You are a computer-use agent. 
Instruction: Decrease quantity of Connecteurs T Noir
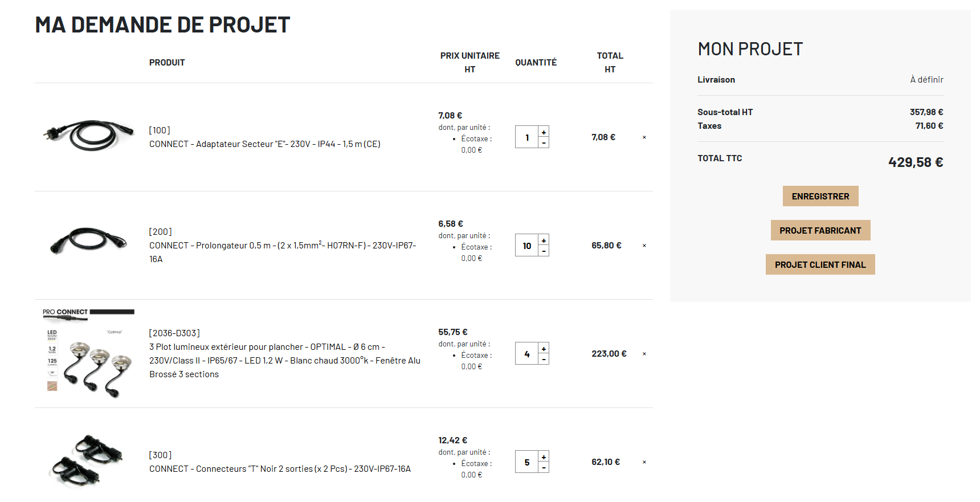coord(544,468)
